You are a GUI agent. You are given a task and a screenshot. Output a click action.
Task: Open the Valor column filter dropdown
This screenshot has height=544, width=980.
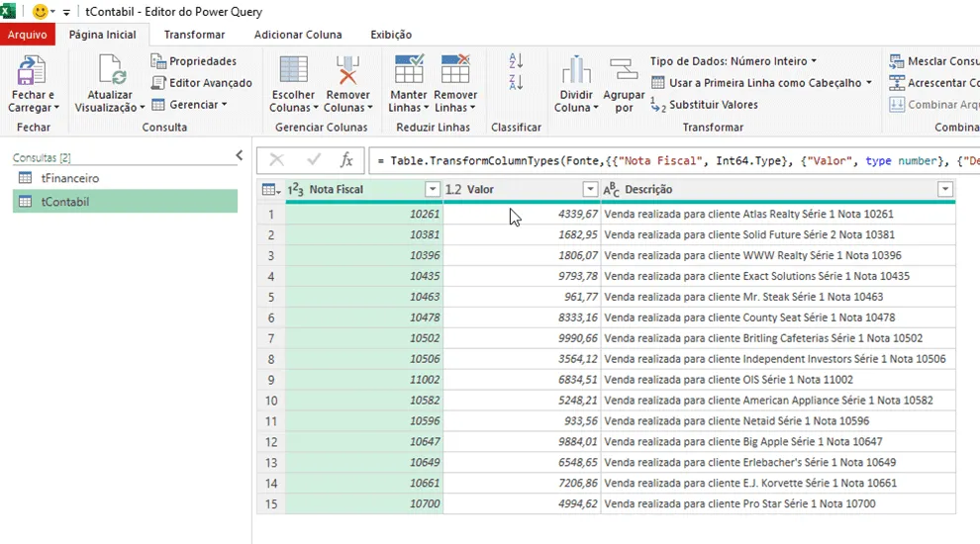tap(589, 189)
